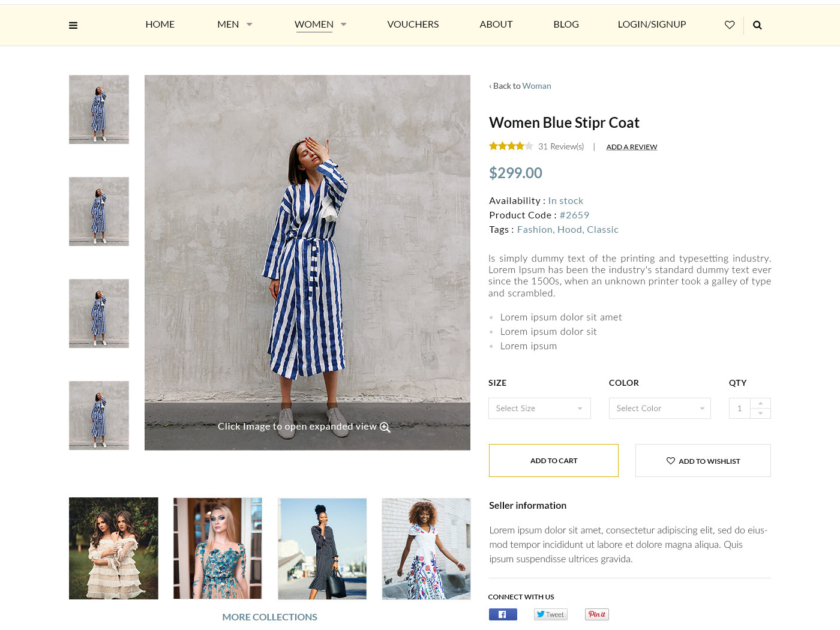Click the In stock availability text
The width and height of the screenshot is (840, 630).
pyautogui.click(x=566, y=201)
